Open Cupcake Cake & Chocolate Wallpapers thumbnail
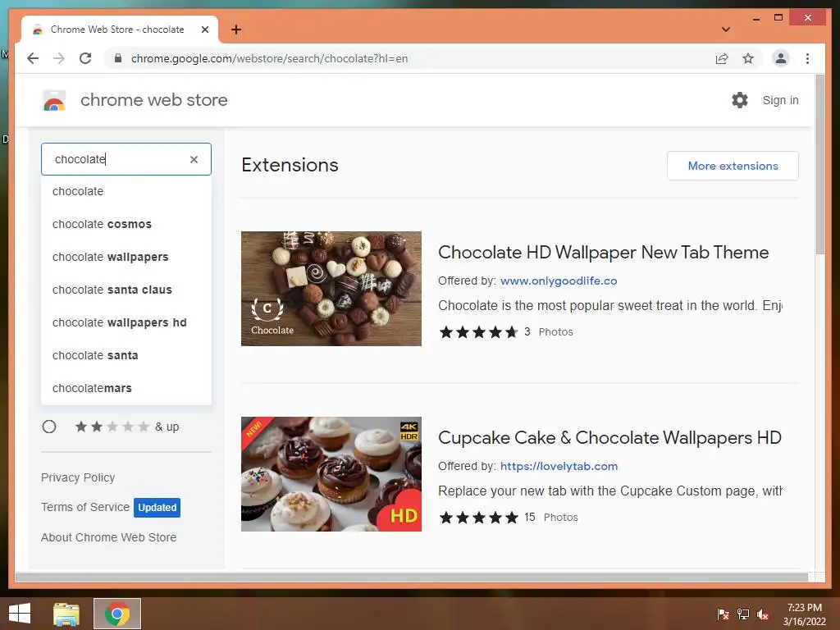Screen dimensions: 840x630 331,474
